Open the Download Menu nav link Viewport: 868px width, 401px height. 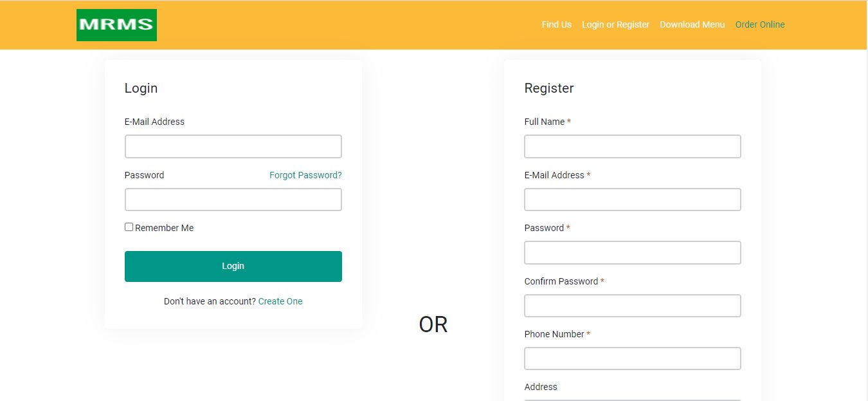[692, 24]
